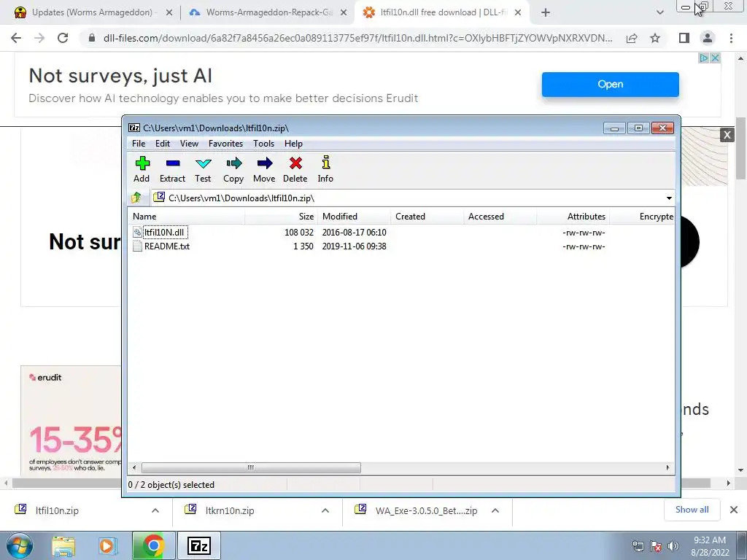747x560 pixels.
Task: Click the Chrome address bar URL
Action: [357, 38]
